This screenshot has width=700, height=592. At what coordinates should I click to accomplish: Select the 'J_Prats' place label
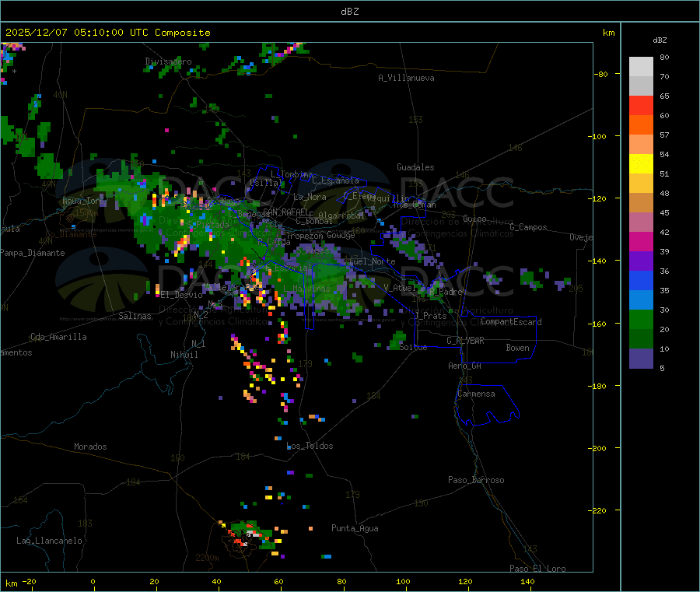tap(430, 316)
